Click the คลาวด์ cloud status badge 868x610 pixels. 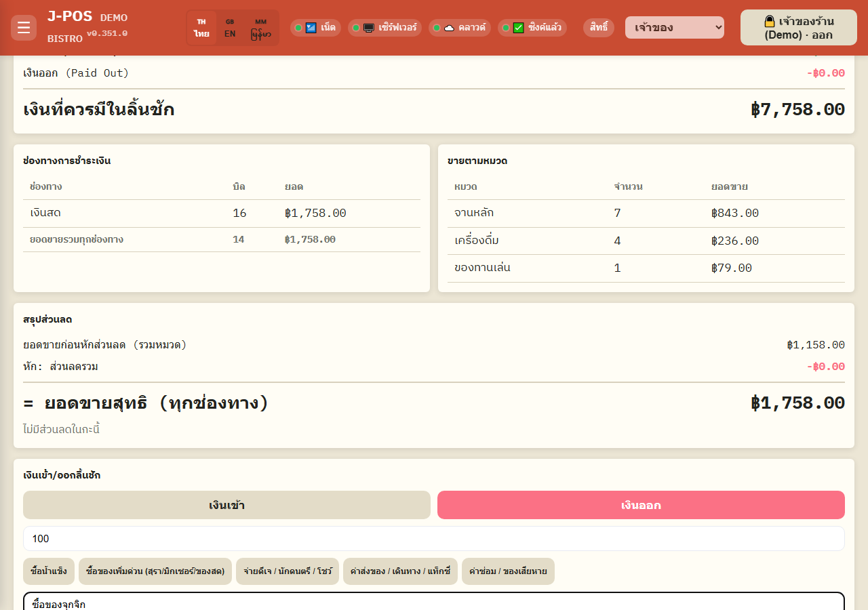[x=460, y=28]
